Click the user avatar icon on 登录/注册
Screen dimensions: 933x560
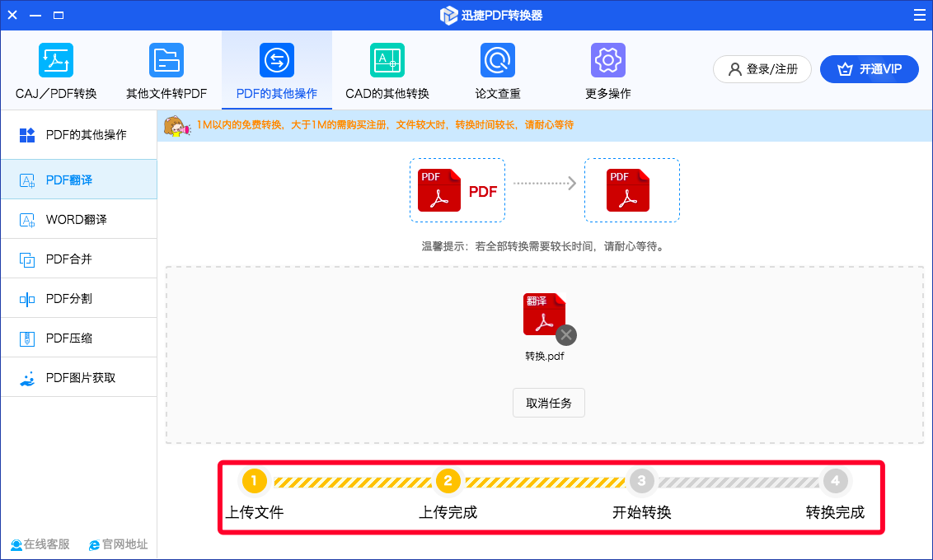click(x=735, y=69)
